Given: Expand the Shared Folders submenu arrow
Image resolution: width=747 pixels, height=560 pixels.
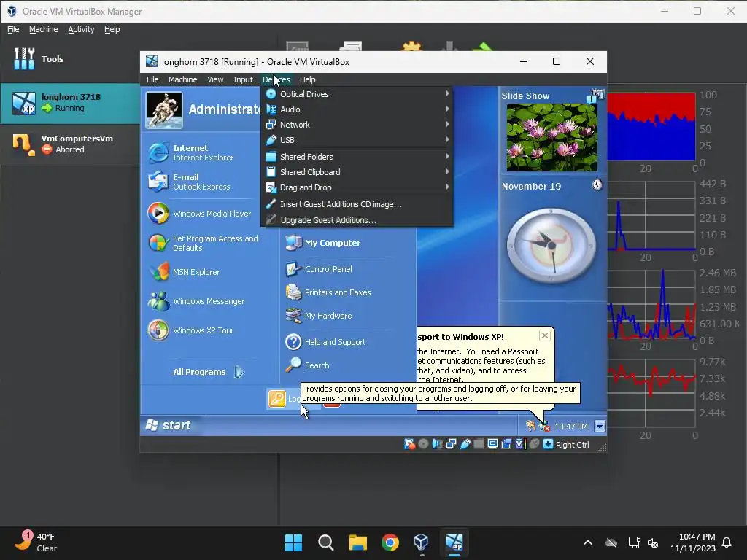Looking at the screenshot, I should coord(447,156).
